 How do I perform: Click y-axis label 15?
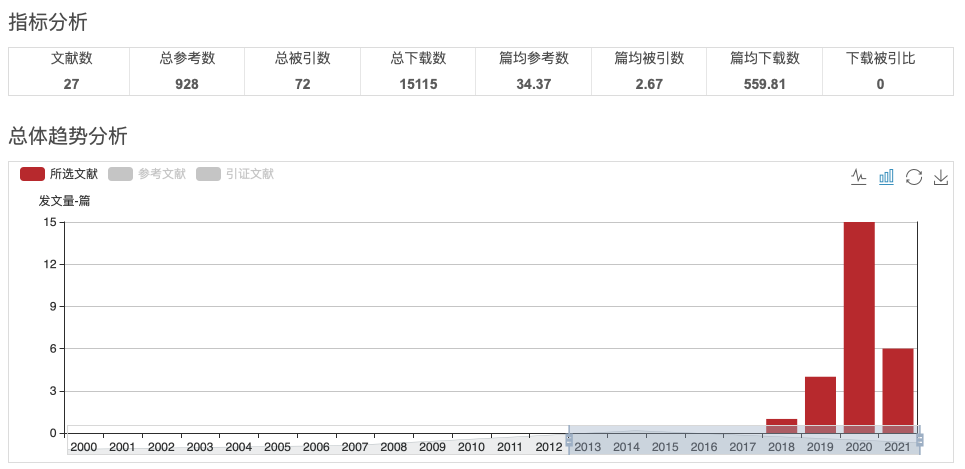(50, 222)
